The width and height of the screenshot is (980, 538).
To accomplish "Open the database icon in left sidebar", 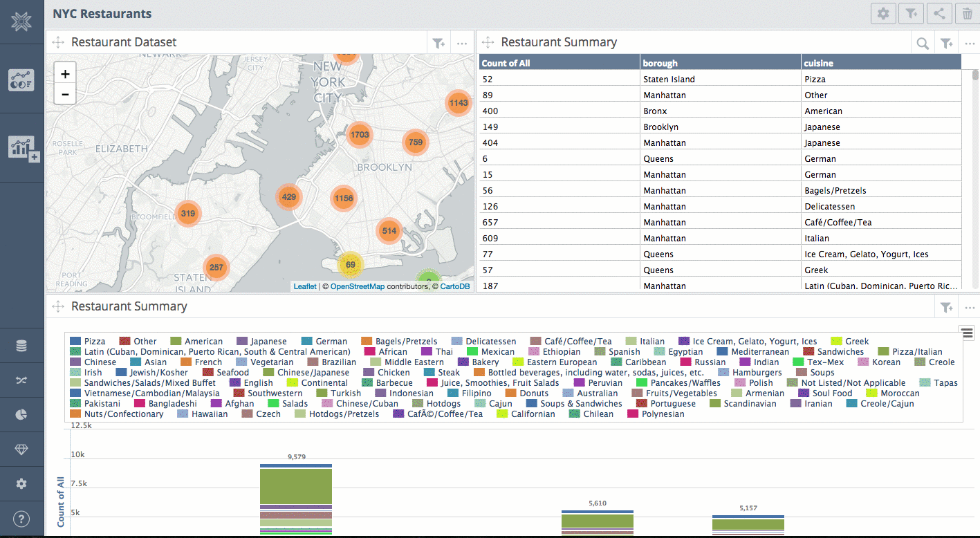I will coord(21,346).
